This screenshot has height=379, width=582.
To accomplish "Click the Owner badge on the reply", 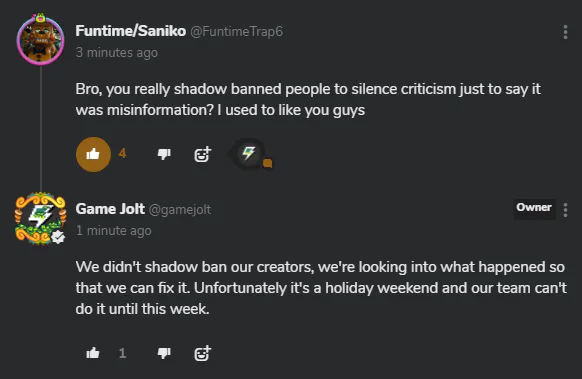I will (x=534, y=207).
